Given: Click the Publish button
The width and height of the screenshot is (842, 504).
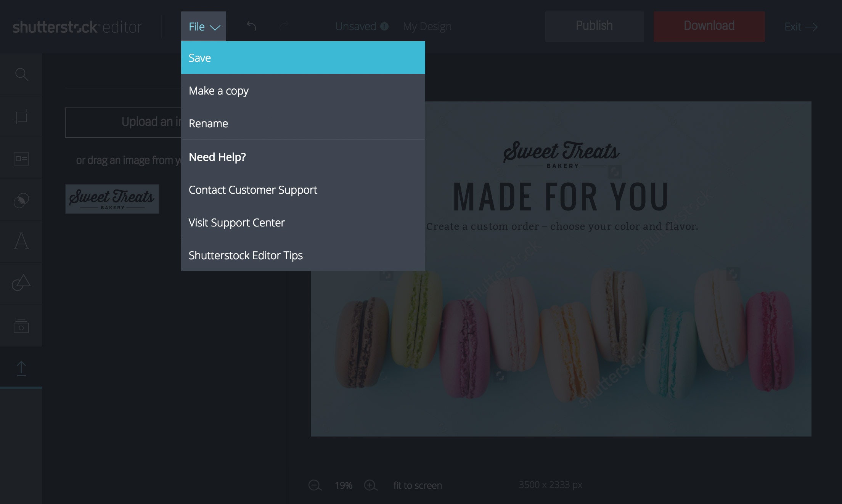Looking at the screenshot, I should 594,26.
